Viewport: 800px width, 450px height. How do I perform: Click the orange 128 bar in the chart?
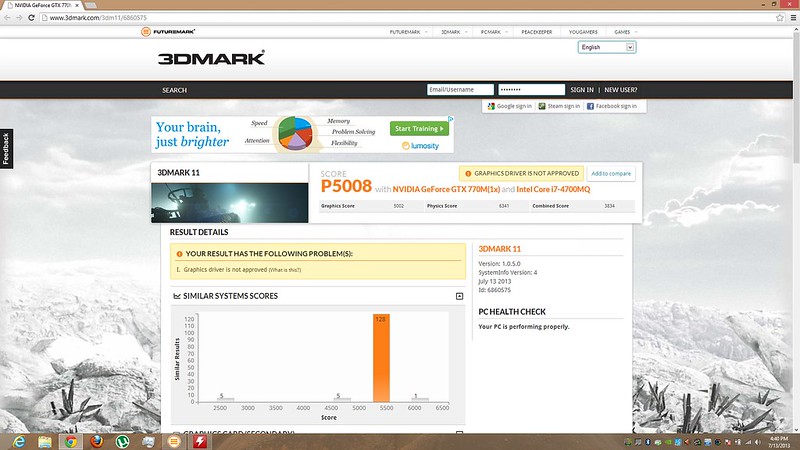coord(381,358)
